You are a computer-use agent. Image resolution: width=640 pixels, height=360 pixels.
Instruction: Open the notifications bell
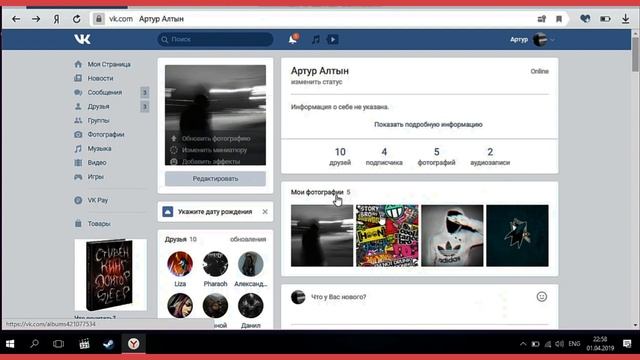293,39
